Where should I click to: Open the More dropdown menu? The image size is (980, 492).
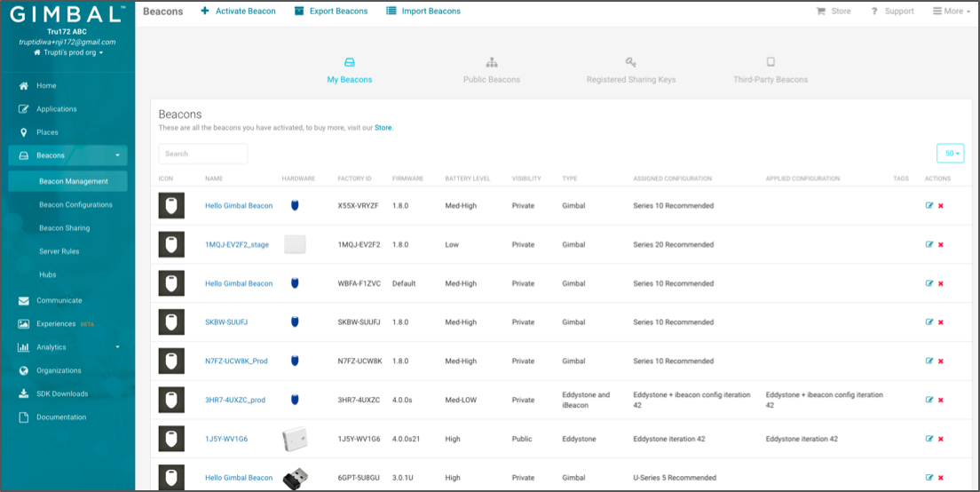[952, 12]
